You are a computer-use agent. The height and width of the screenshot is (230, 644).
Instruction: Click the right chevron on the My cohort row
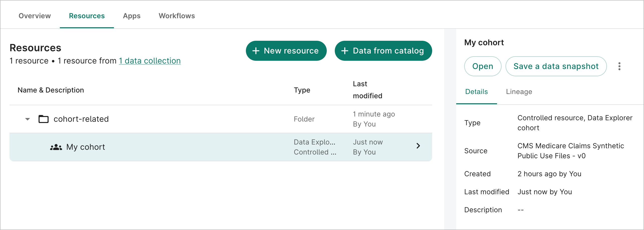[418, 146]
